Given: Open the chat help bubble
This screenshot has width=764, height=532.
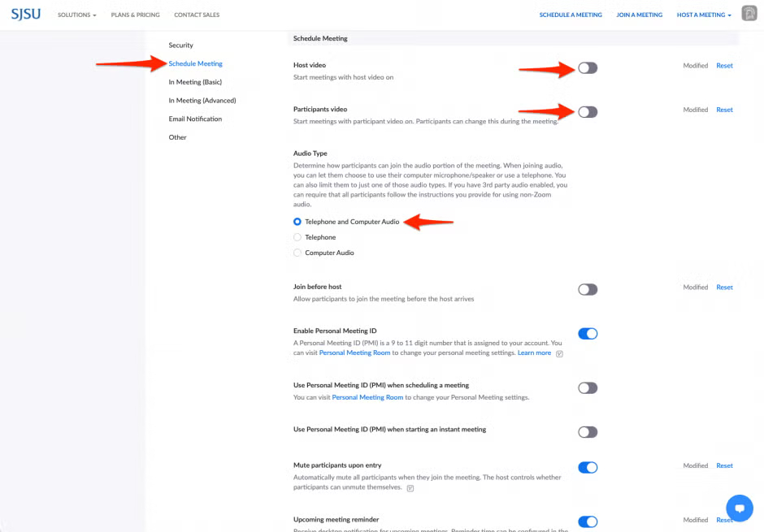Looking at the screenshot, I should pyautogui.click(x=740, y=508).
